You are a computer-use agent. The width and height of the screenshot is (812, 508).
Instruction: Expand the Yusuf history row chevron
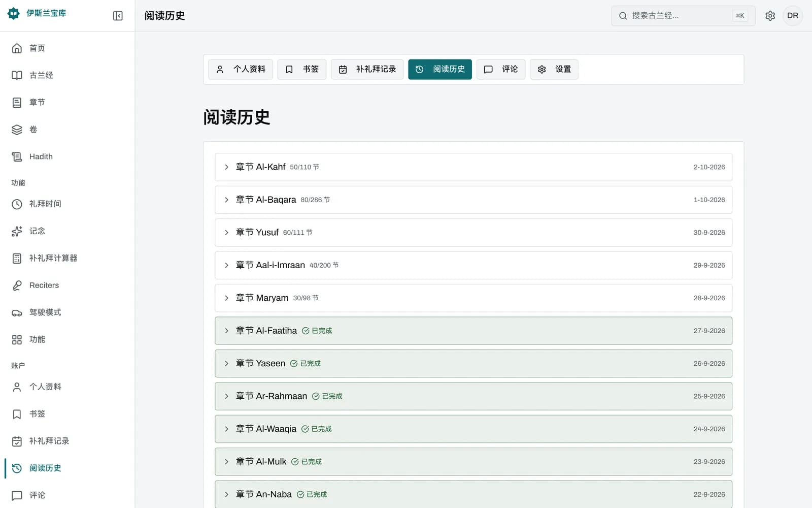(x=226, y=233)
